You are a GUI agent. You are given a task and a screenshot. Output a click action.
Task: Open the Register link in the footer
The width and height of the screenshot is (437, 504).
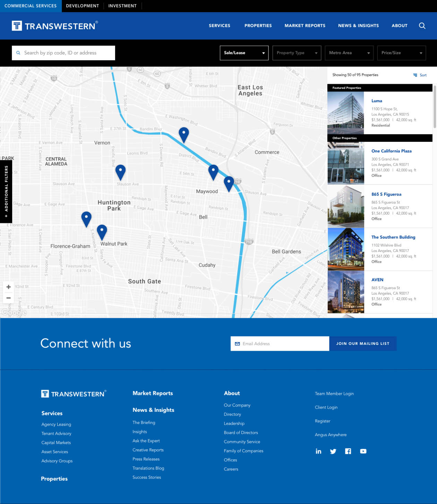tap(323, 421)
